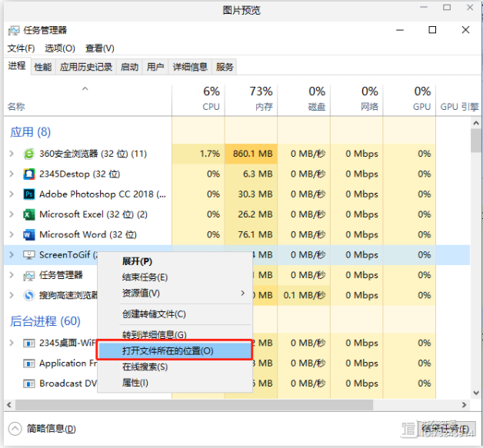Click the Adobe Photoshop CC 2018 icon
This screenshot has width=483, height=448.
29,194
